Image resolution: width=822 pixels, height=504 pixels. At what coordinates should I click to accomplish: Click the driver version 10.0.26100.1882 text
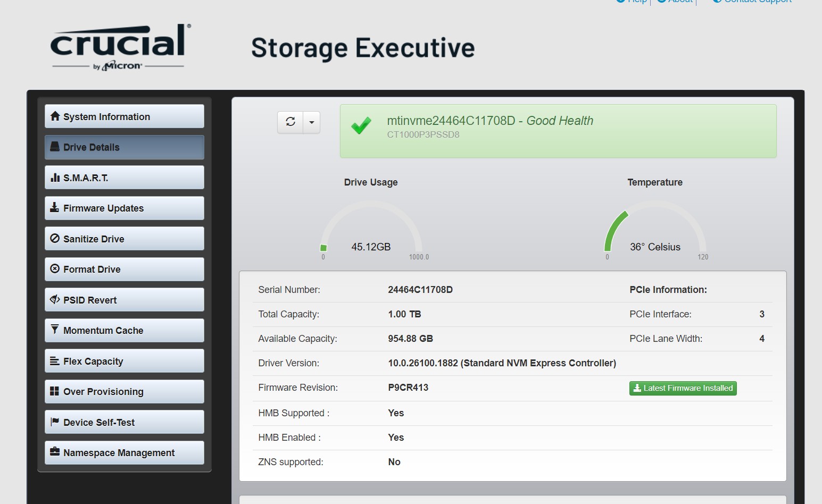tap(502, 363)
